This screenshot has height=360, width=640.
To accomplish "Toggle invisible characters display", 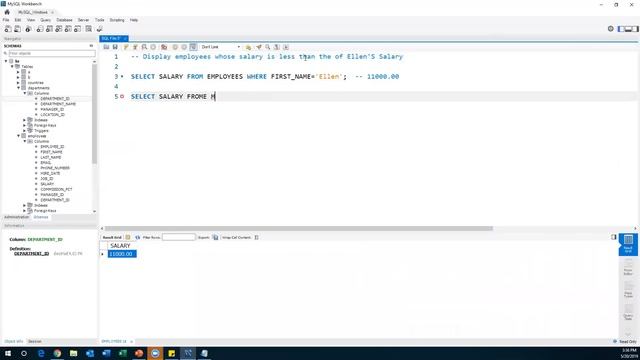I will click(277, 47).
